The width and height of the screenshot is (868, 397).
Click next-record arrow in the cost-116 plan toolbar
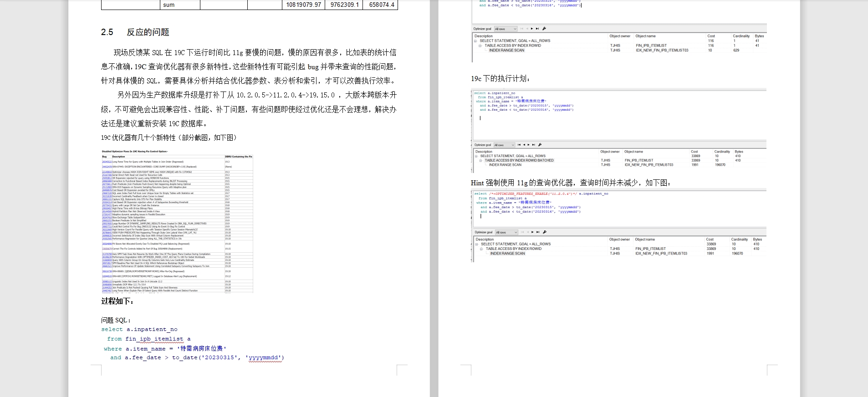click(532, 29)
